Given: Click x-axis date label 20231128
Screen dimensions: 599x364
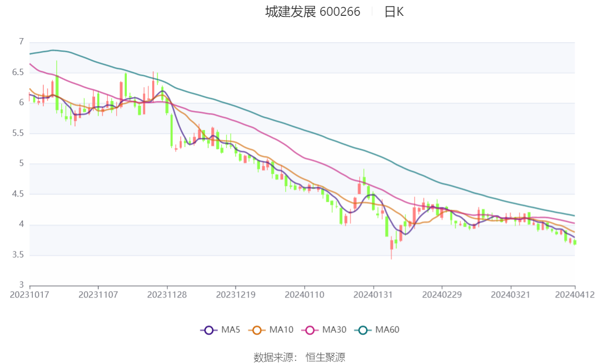Looking at the screenshot, I should coord(167,295).
